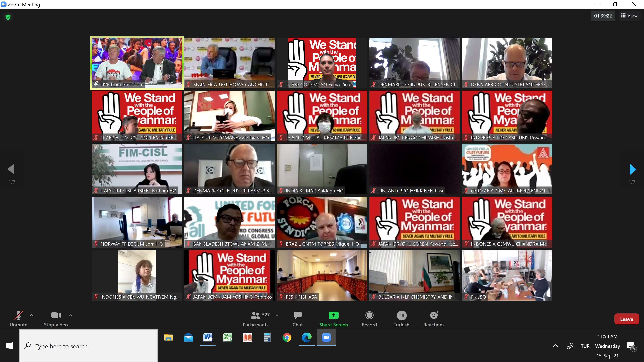Click the meeting timer 01:39:22
The width and height of the screenshot is (644, 362).
coord(603,16)
